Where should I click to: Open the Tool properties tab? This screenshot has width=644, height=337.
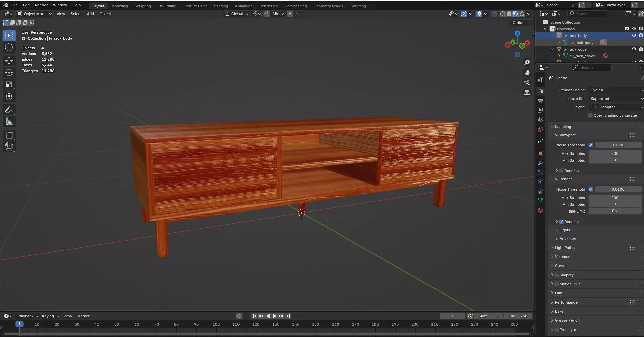pyautogui.click(x=540, y=79)
